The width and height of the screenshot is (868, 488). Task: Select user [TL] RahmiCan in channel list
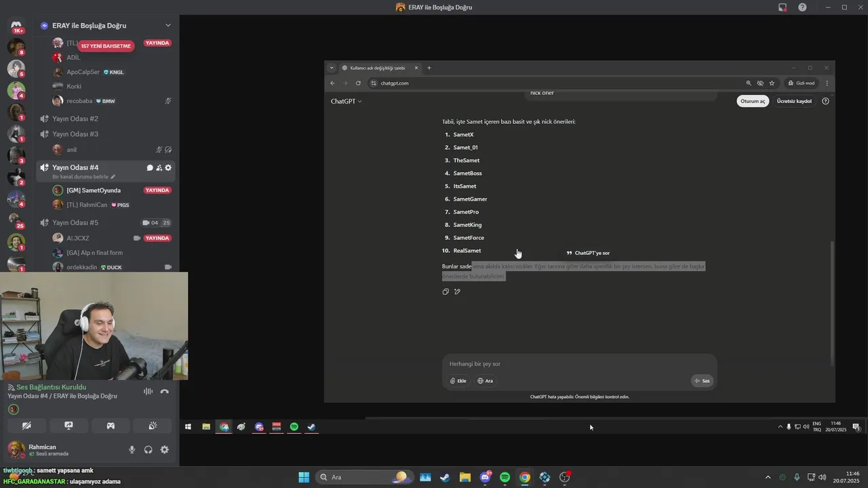(x=87, y=205)
